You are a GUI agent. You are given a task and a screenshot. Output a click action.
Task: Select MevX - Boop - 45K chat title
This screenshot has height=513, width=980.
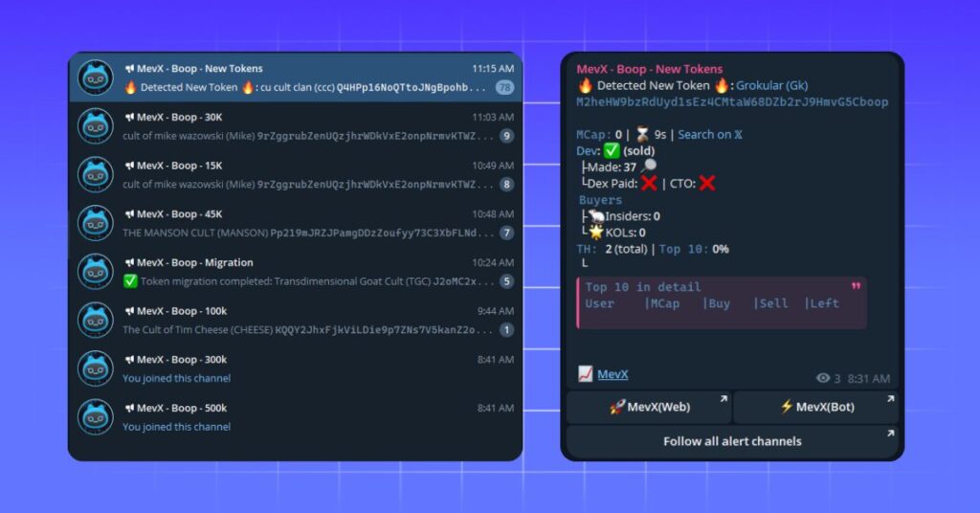179,213
